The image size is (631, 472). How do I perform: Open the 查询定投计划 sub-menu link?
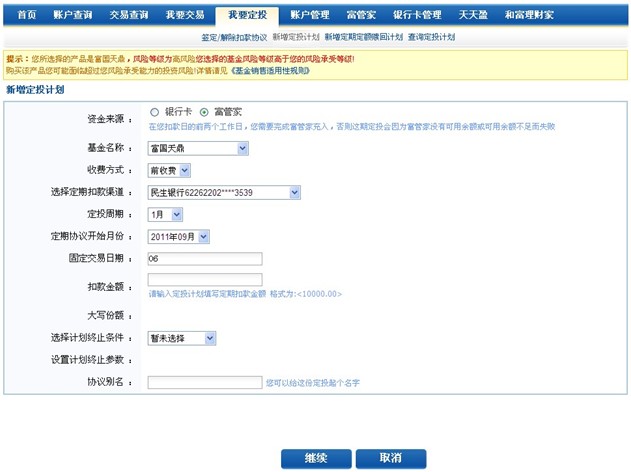pos(430,37)
